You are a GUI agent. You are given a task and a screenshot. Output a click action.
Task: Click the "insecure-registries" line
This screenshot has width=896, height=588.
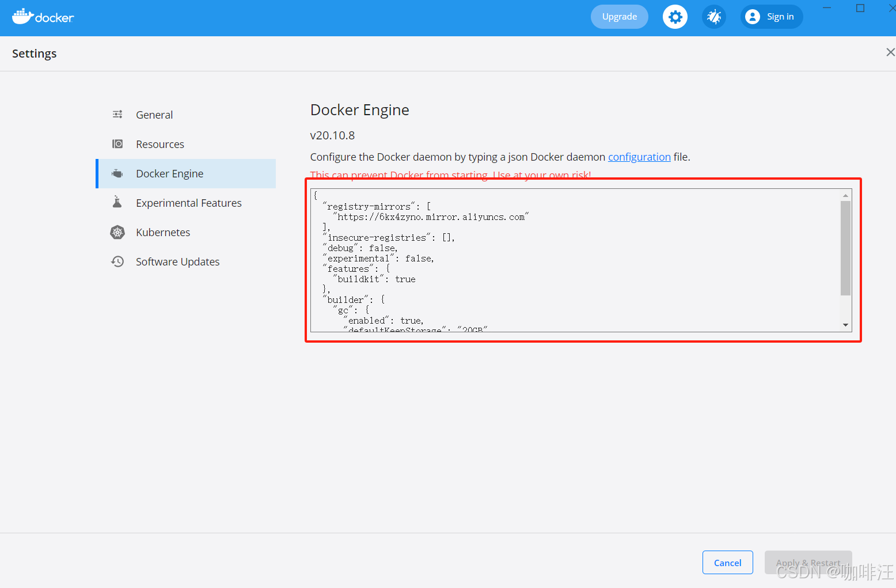click(x=389, y=238)
